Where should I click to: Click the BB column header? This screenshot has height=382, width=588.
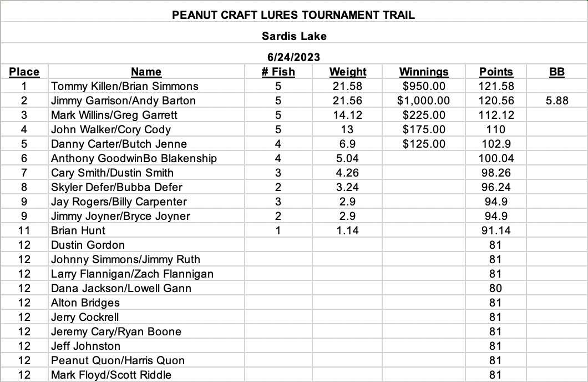(557, 72)
